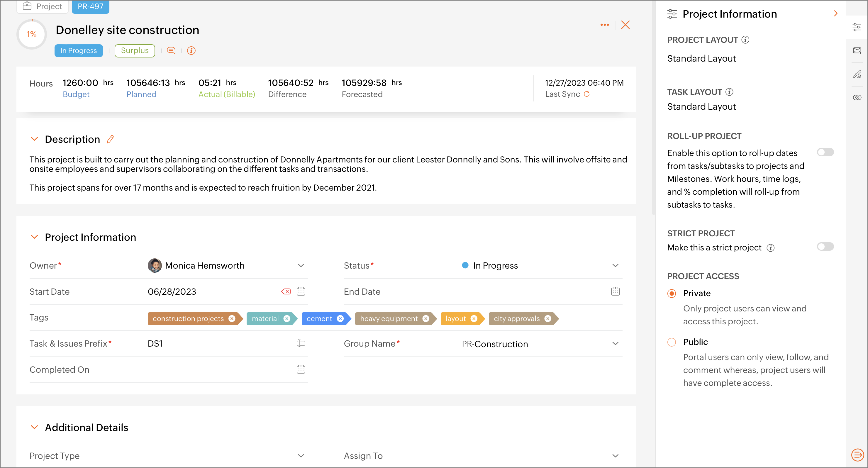
Task: Enable the Roll-up Project toggle
Action: [x=825, y=152]
